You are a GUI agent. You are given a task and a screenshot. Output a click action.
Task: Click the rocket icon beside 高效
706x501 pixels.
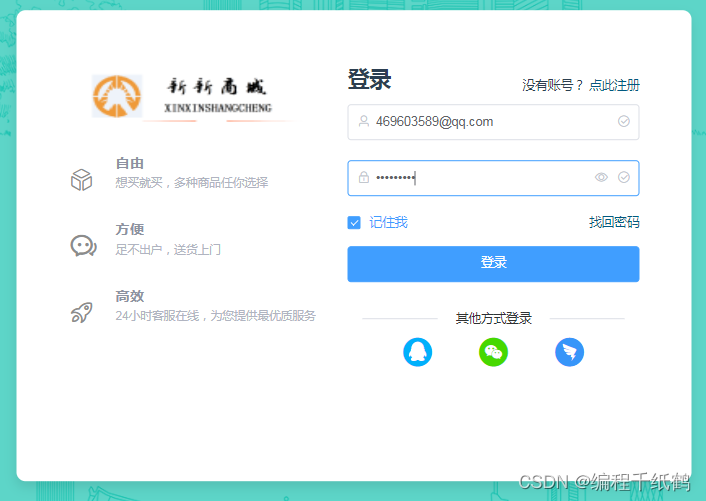[81, 312]
